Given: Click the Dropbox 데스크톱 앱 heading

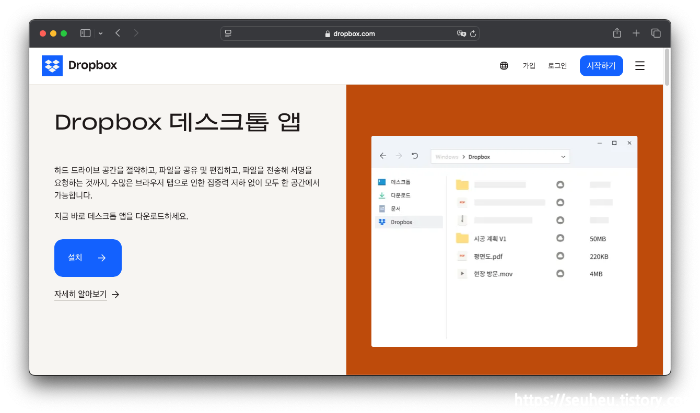Looking at the screenshot, I should click(x=178, y=122).
